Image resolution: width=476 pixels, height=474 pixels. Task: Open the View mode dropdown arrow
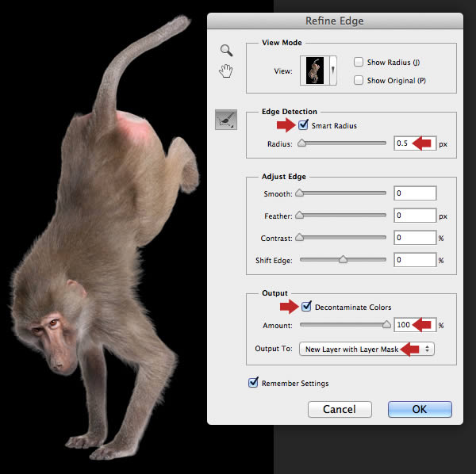(x=333, y=71)
